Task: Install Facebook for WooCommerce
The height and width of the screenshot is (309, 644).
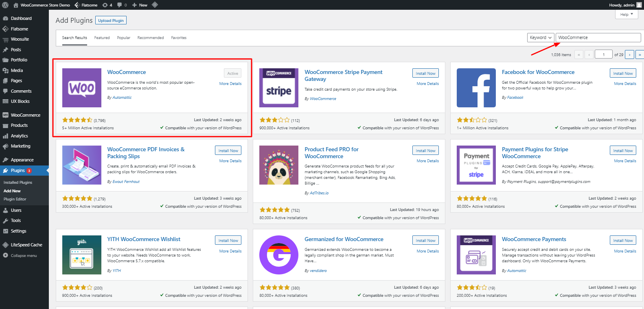Action: click(623, 73)
